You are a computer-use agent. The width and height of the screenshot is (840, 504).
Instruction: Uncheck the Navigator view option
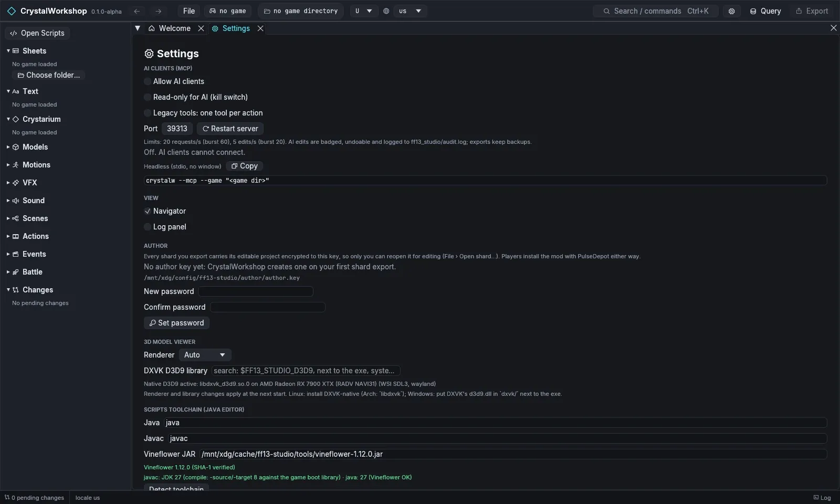(x=148, y=211)
